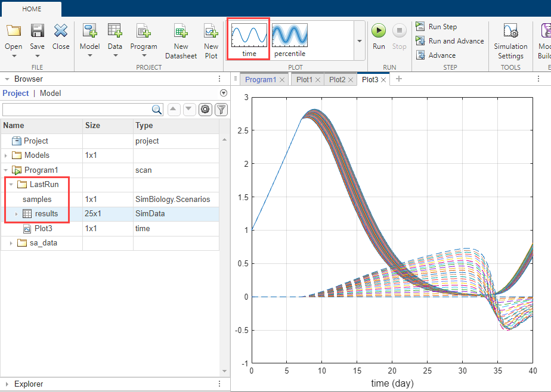Open Simulation Settings
The height and width of the screenshot is (392, 551).
[510, 40]
